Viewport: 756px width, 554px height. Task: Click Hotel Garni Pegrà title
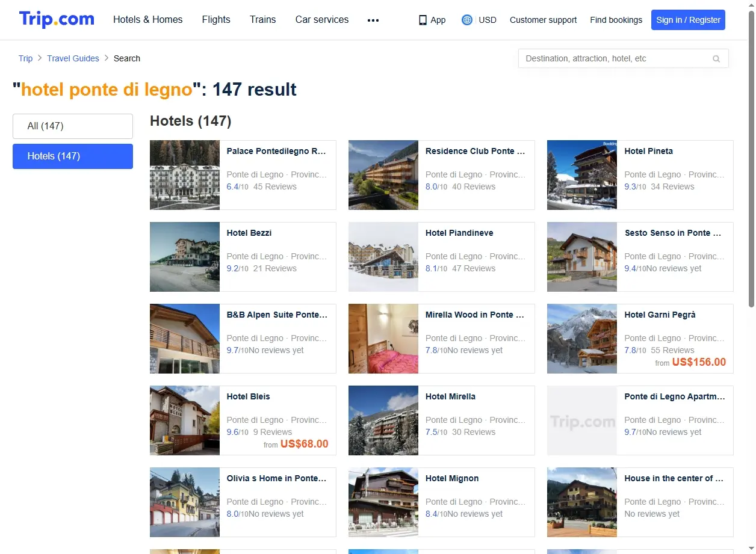pos(660,315)
